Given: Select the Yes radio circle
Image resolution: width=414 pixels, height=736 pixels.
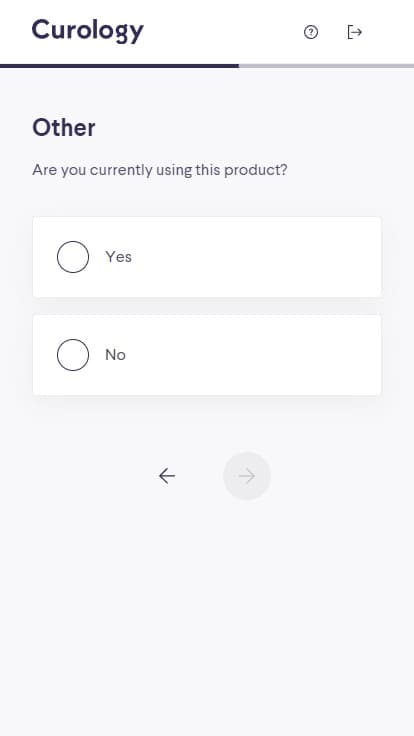Looking at the screenshot, I should tap(73, 257).
